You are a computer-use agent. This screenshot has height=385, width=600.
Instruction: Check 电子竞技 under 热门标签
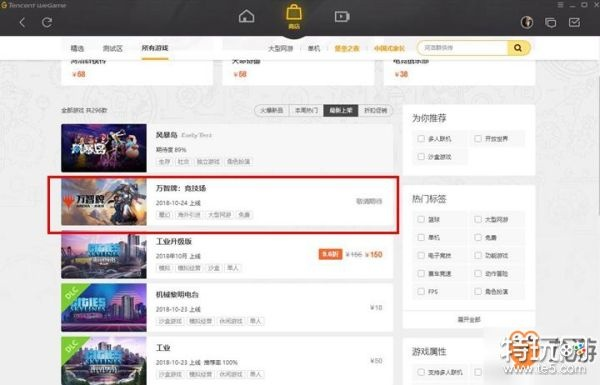[421, 255]
